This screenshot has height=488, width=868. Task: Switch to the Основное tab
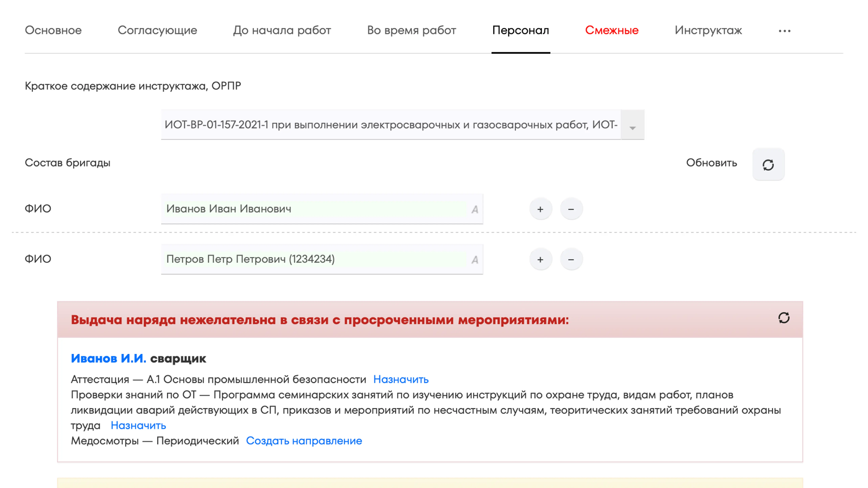coord(53,30)
